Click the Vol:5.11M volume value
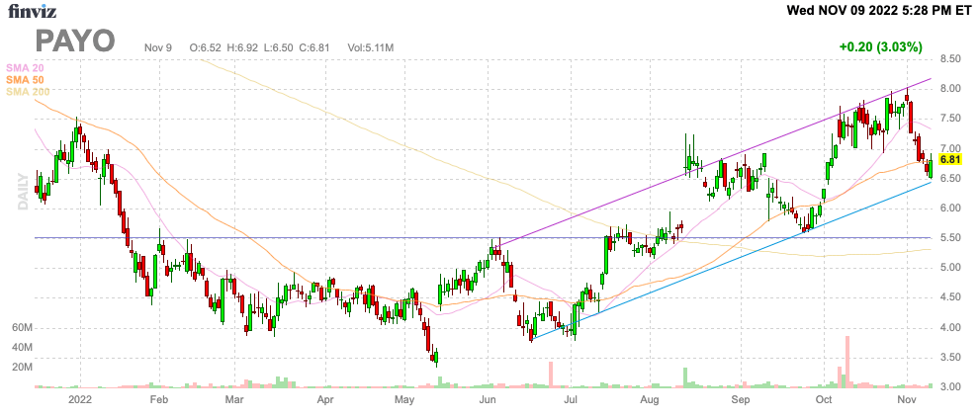Viewport: 980px width, 417px height. click(370, 47)
